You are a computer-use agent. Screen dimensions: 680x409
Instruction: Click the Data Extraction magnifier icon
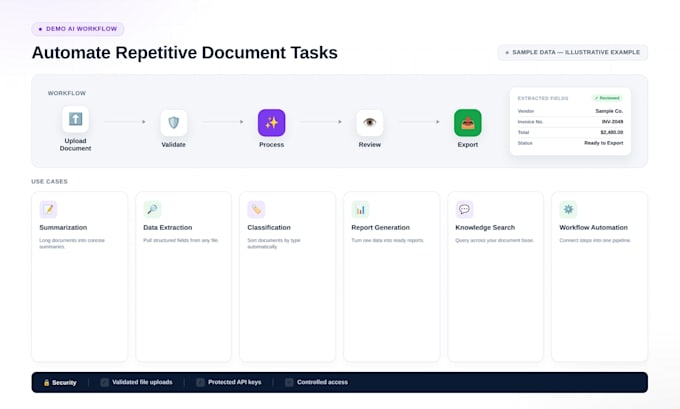pyautogui.click(x=152, y=209)
